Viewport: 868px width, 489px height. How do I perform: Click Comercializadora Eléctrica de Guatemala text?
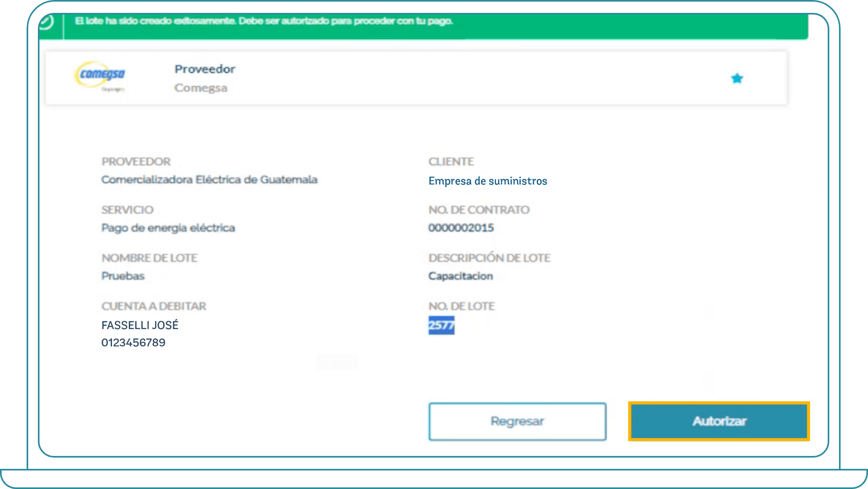pyautogui.click(x=209, y=180)
